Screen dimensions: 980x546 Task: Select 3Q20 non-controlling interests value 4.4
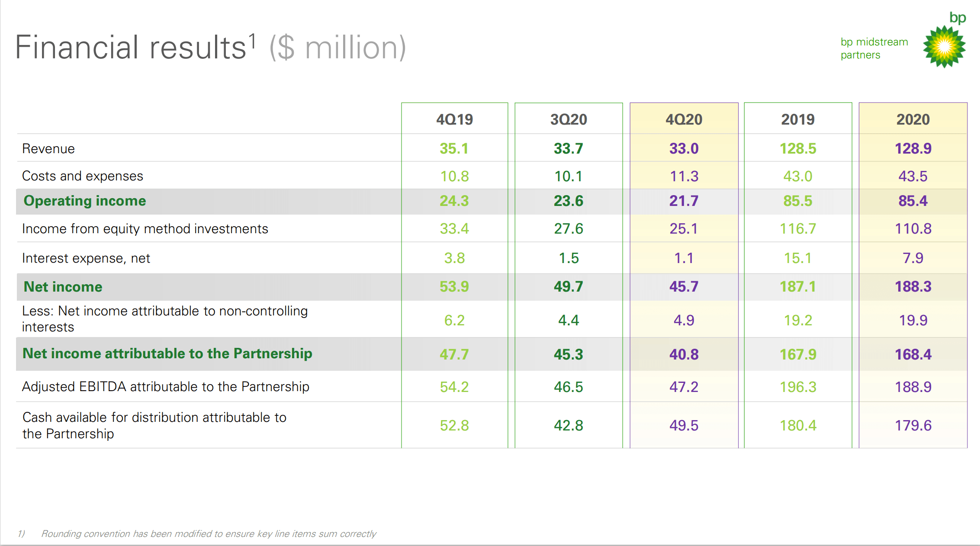[x=569, y=321]
